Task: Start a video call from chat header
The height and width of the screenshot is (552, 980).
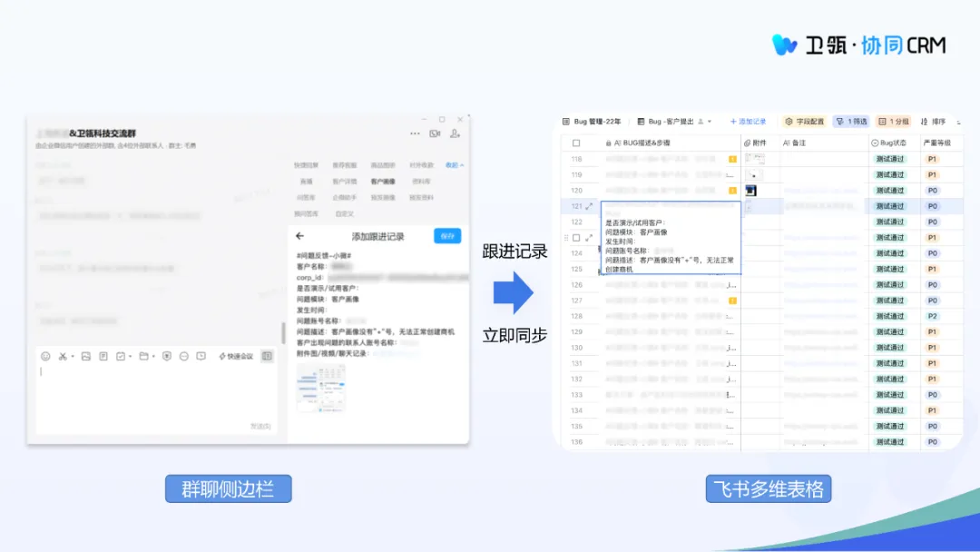Action: 435,133
